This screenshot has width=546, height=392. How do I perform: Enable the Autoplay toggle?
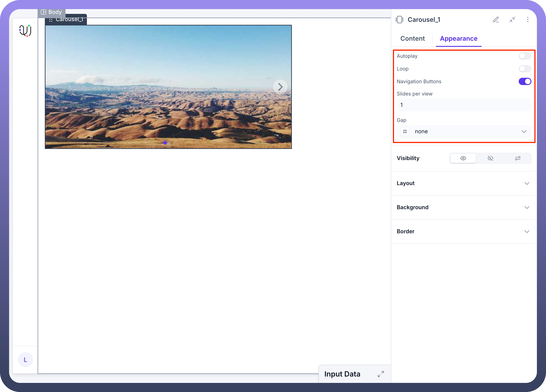525,56
